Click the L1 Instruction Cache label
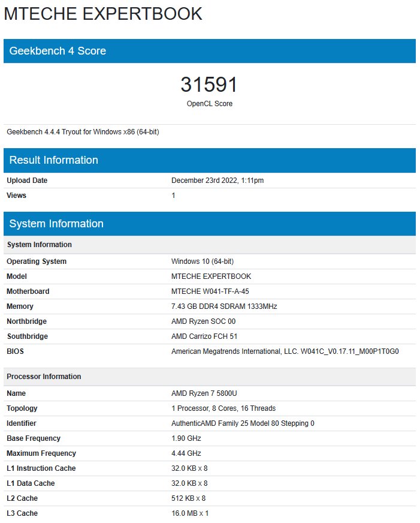The image size is (420, 523). pos(41,468)
